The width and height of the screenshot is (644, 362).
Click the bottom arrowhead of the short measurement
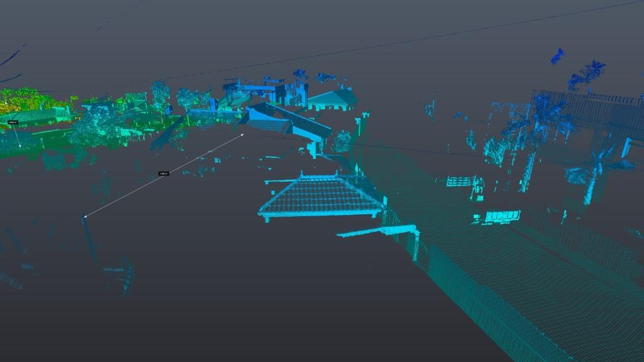tap(19, 147)
